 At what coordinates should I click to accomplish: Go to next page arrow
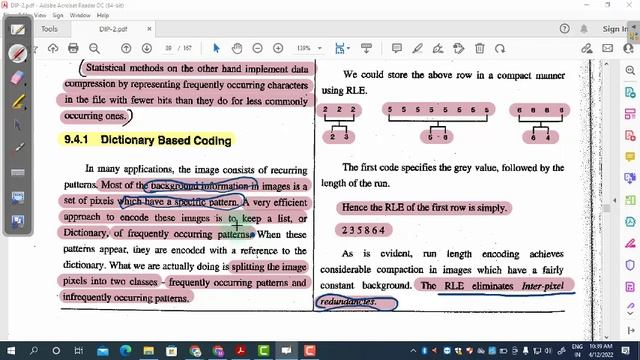147,48
